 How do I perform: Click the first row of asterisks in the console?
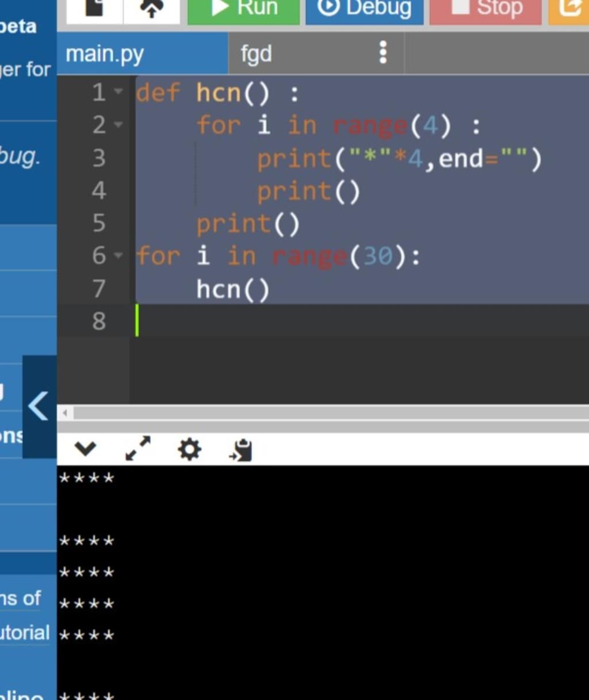[x=87, y=478]
